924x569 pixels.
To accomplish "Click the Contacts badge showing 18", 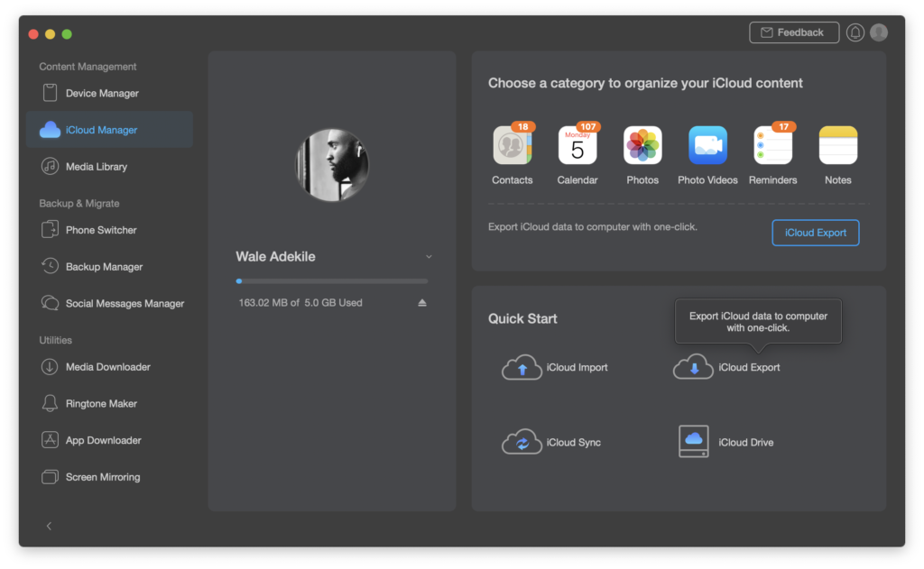I will [522, 126].
